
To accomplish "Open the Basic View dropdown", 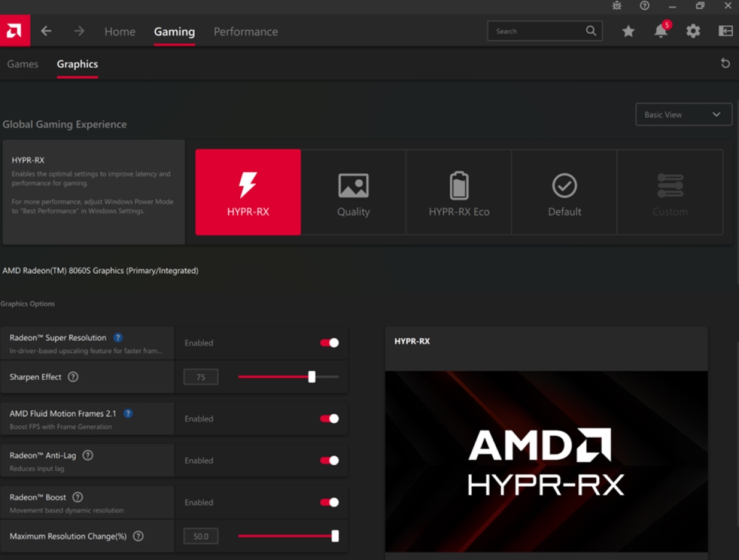I will [684, 114].
